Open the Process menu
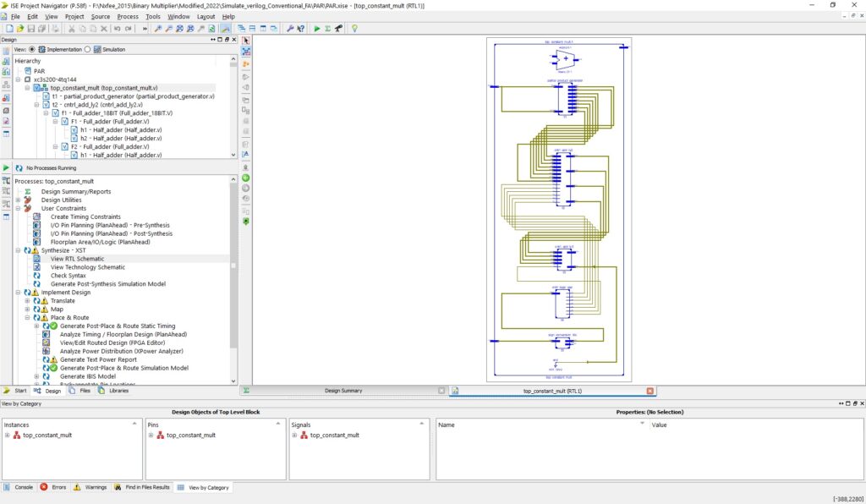The width and height of the screenshot is (866, 504). tap(128, 16)
